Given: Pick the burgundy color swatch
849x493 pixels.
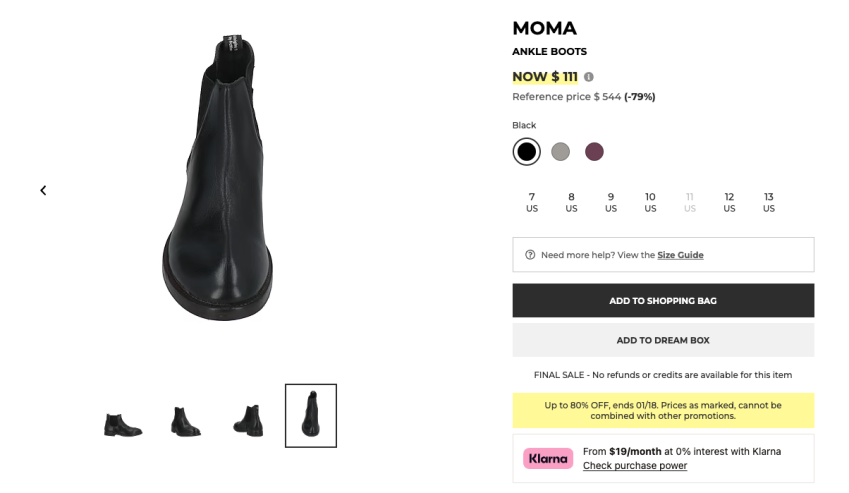Looking at the screenshot, I should (594, 152).
